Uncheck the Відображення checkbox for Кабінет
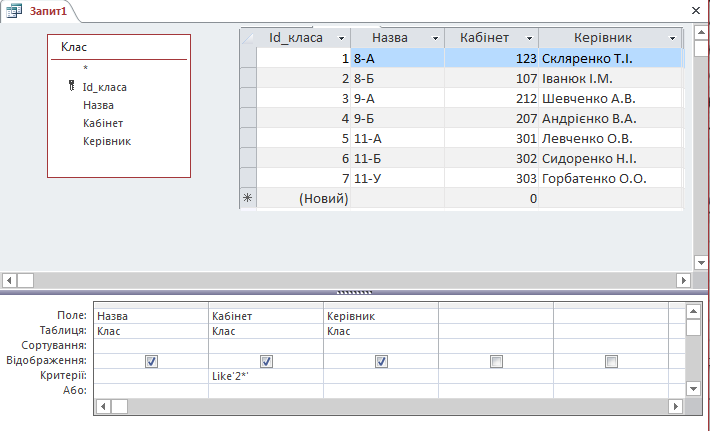Viewport: 710px width, 431px height. 266,361
